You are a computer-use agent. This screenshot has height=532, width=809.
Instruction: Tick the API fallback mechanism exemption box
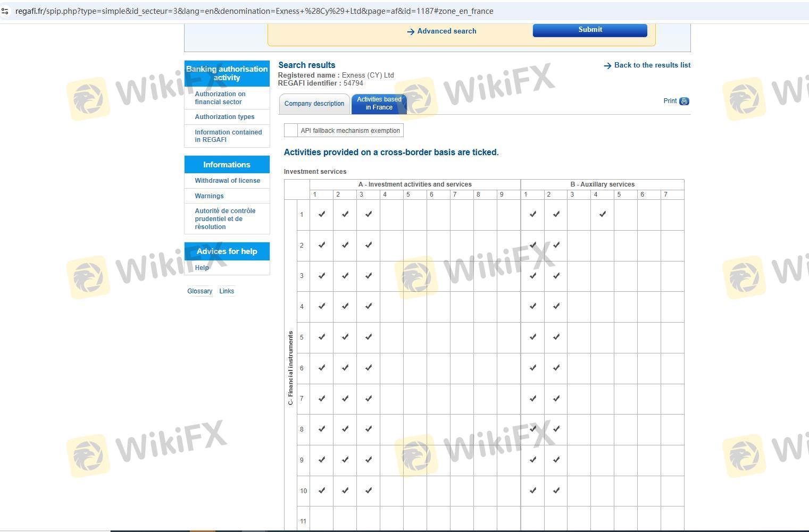[291, 131]
